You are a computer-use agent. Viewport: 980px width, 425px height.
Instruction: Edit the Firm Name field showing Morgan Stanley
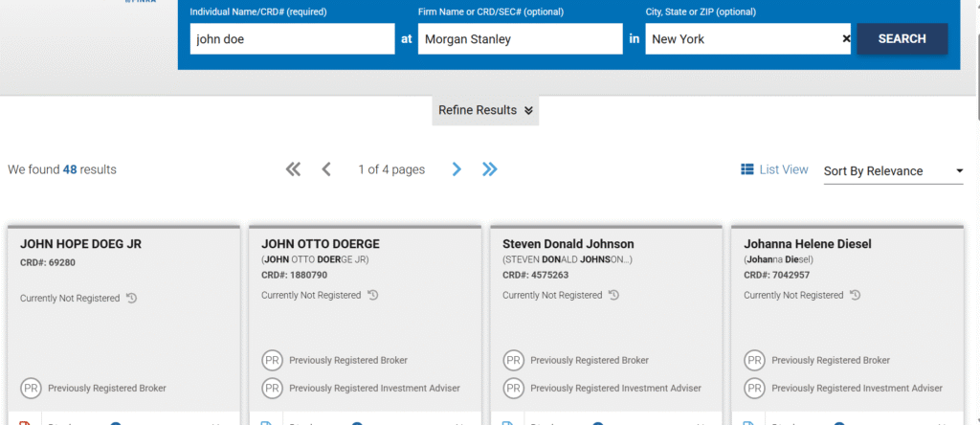pyautogui.click(x=520, y=38)
